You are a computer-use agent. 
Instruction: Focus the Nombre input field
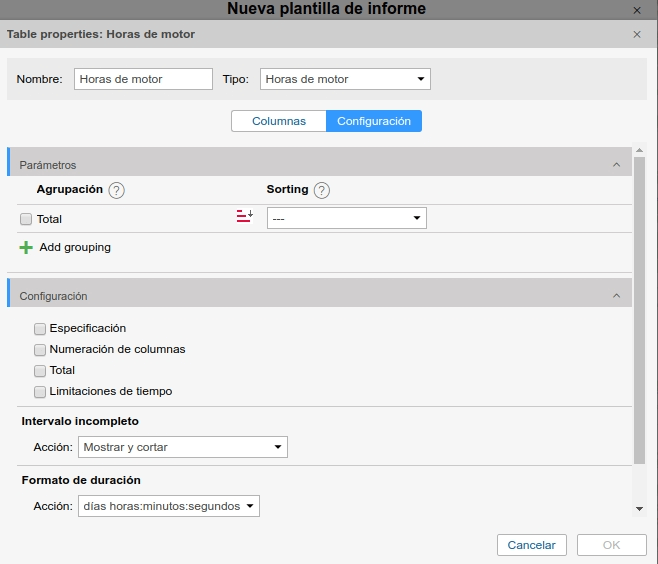(143, 79)
